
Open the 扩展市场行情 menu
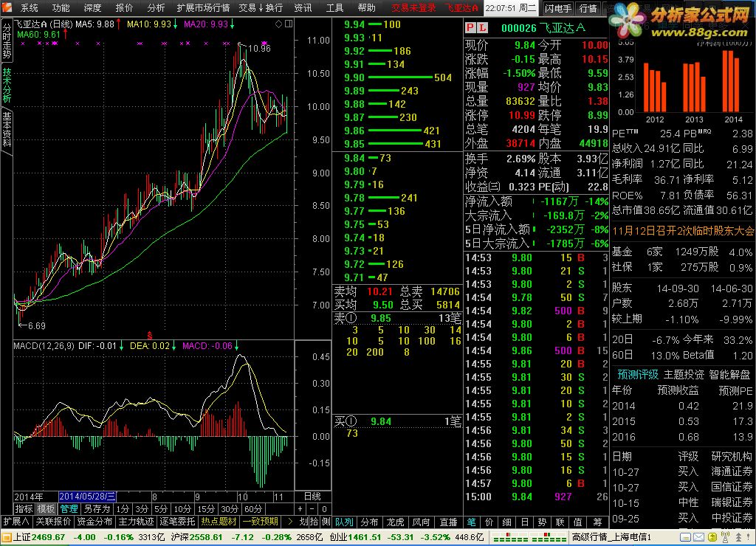coord(203,7)
